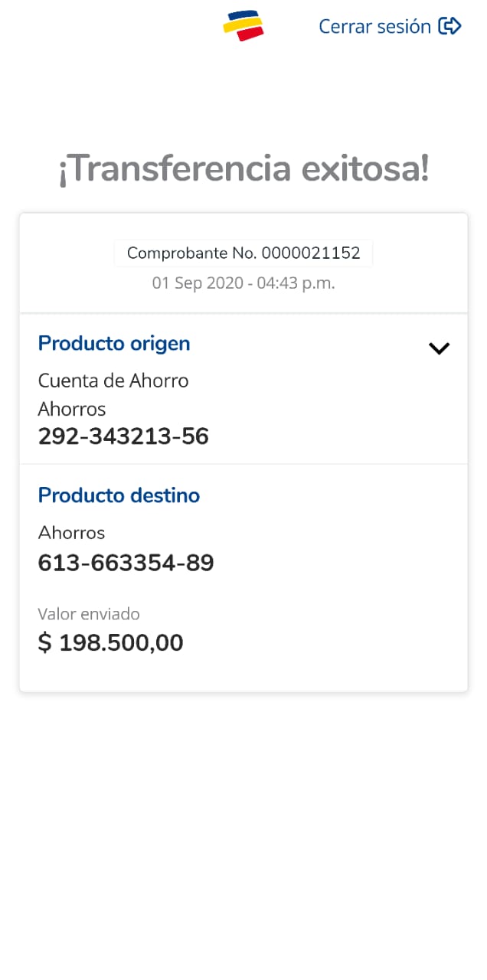Tap the Producto origen heading

114,343
